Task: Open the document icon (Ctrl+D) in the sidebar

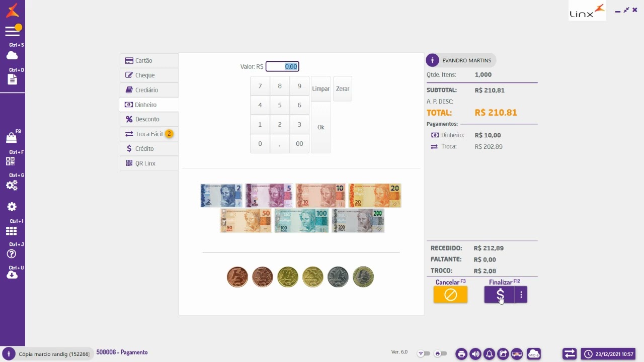Action: [12, 79]
